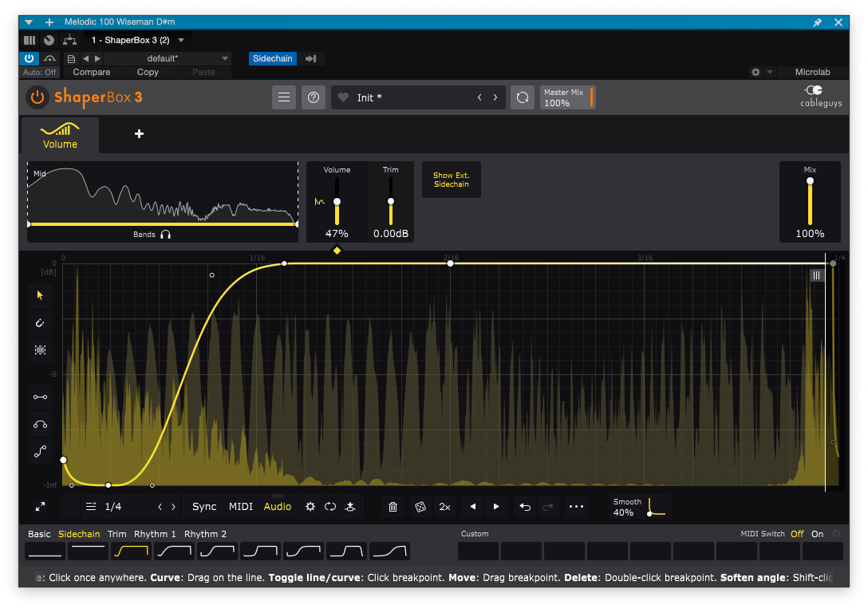Image resolution: width=868 pixels, height=609 pixels.
Task: Open the window menu triangle in title bar
Action: point(29,22)
